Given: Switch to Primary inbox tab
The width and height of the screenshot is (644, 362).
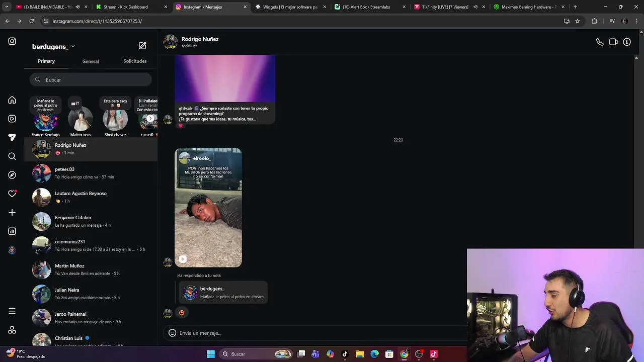Looking at the screenshot, I should pyautogui.click(x=46, y=61).
